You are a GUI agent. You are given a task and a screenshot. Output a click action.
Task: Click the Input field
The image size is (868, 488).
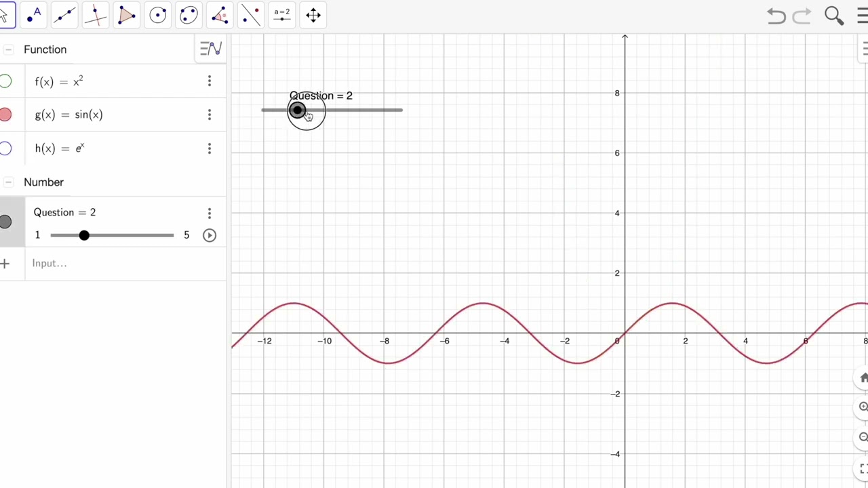pyautogui.click(x=125, y=263)
